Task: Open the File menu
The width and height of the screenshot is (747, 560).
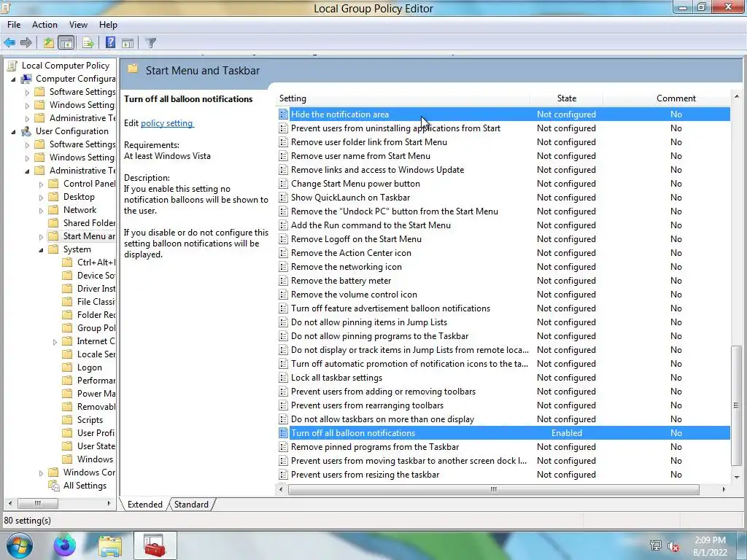Action: click(x=14, y=25)
